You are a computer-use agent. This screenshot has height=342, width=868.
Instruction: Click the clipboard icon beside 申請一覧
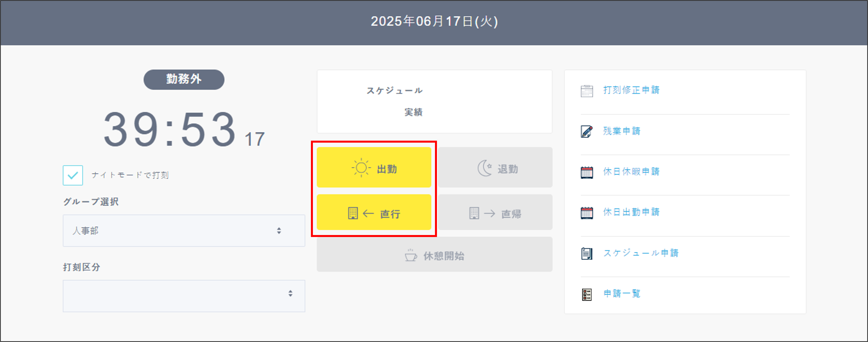pyautogui.click(x=586, y=294)
